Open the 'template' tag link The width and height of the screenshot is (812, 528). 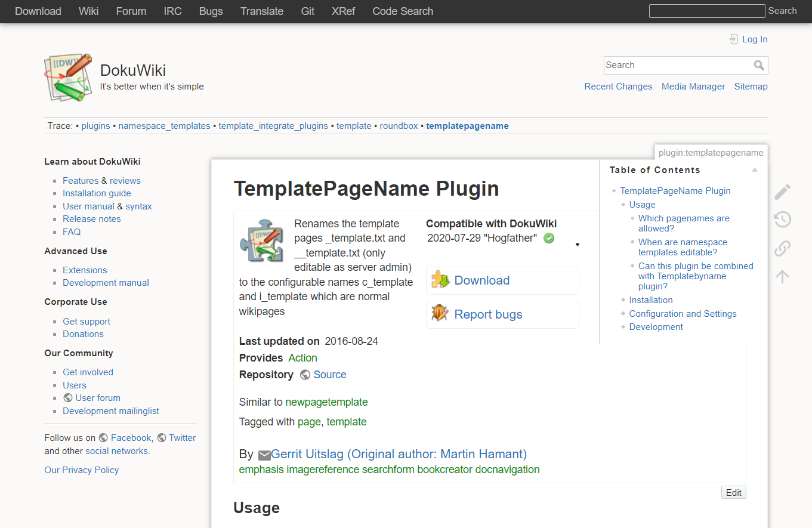[x=347, y=422]
